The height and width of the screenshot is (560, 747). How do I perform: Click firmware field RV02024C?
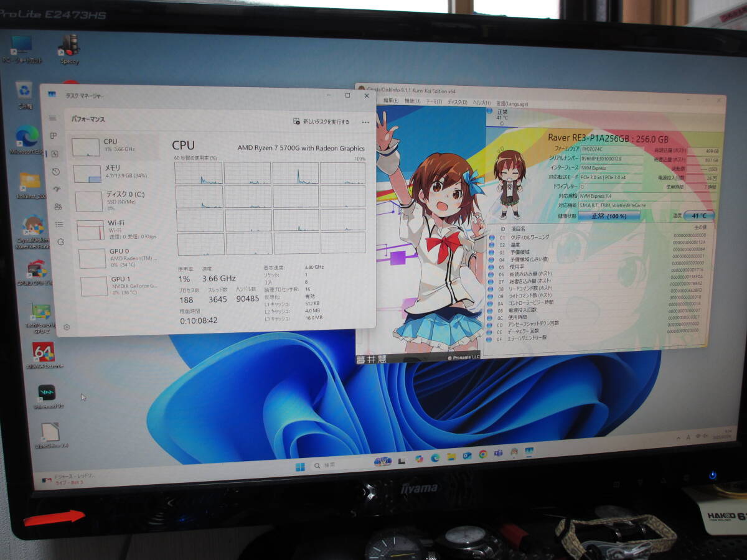coord(613,150)
